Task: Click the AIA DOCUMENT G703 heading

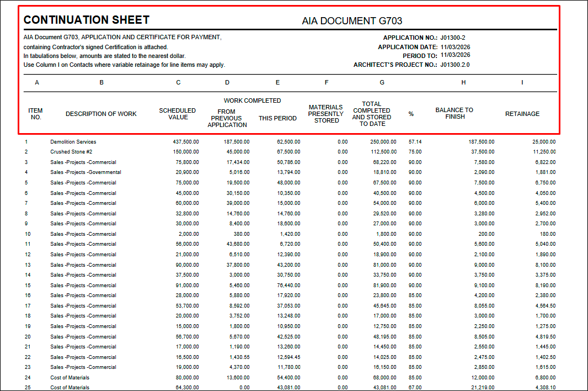Action: (352, 21)
